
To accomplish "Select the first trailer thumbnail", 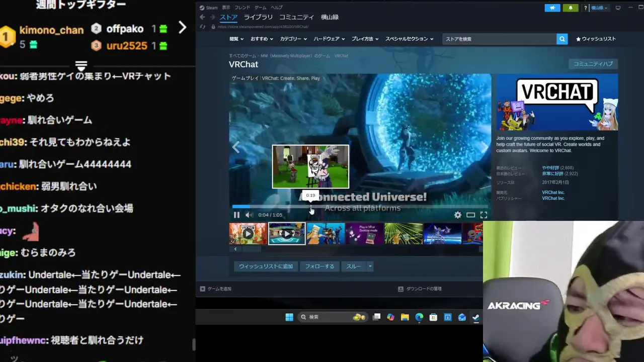I will [248, 234].
